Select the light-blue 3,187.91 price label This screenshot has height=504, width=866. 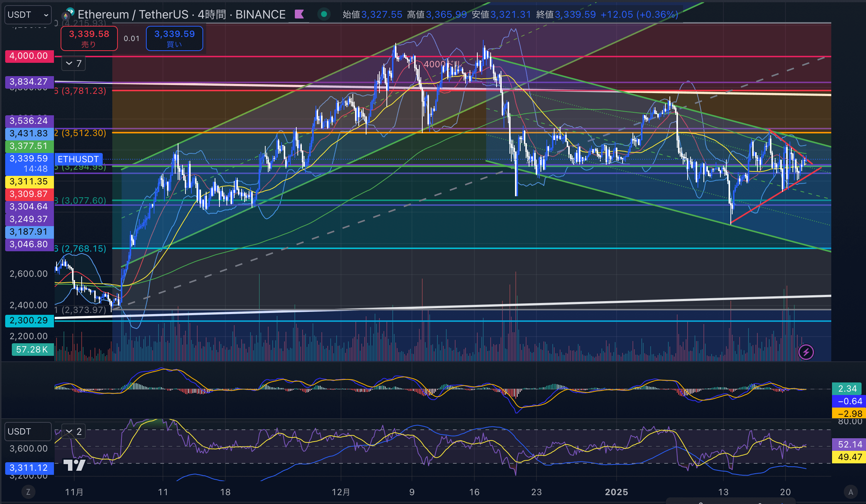tap(29, 232)
